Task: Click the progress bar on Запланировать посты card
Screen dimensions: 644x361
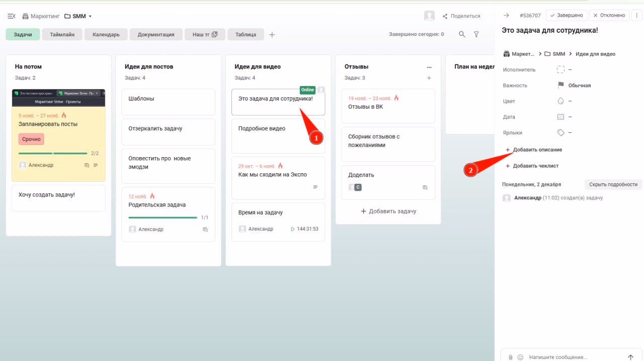Action: click(x=53, y=153)
